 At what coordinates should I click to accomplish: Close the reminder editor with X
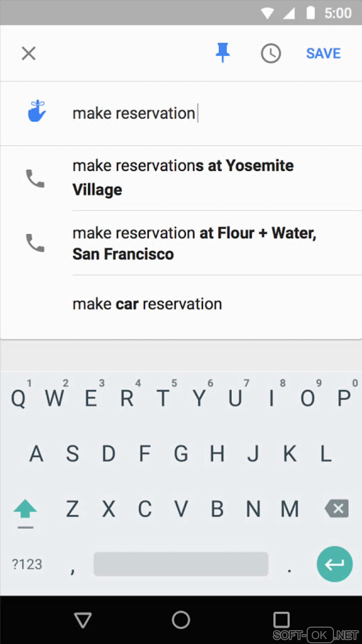pyautogui.click(x=29, y=54)
